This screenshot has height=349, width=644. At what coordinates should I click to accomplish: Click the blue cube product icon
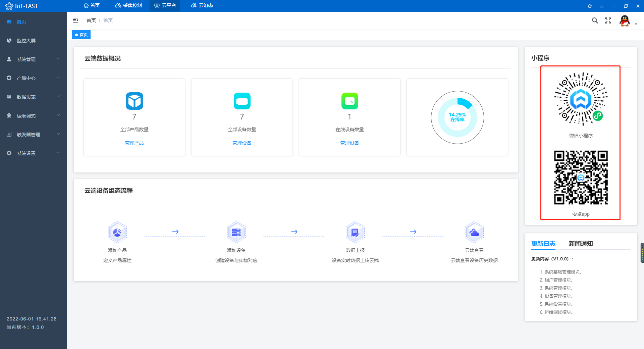(x=135, y=101)
